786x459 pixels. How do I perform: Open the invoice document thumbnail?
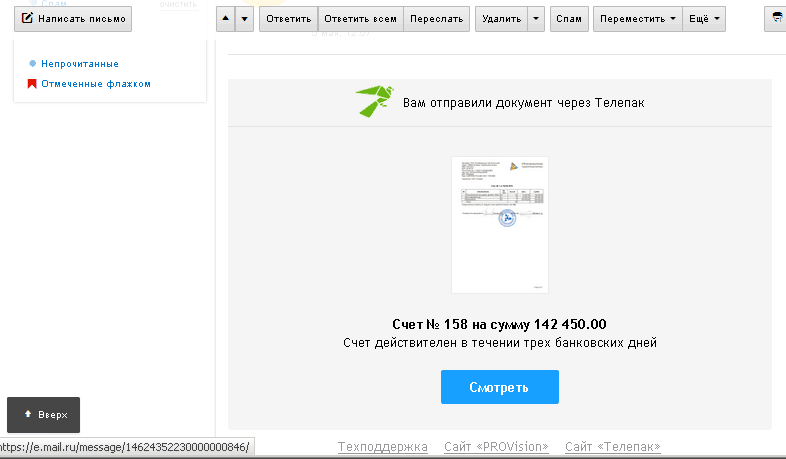500,224
